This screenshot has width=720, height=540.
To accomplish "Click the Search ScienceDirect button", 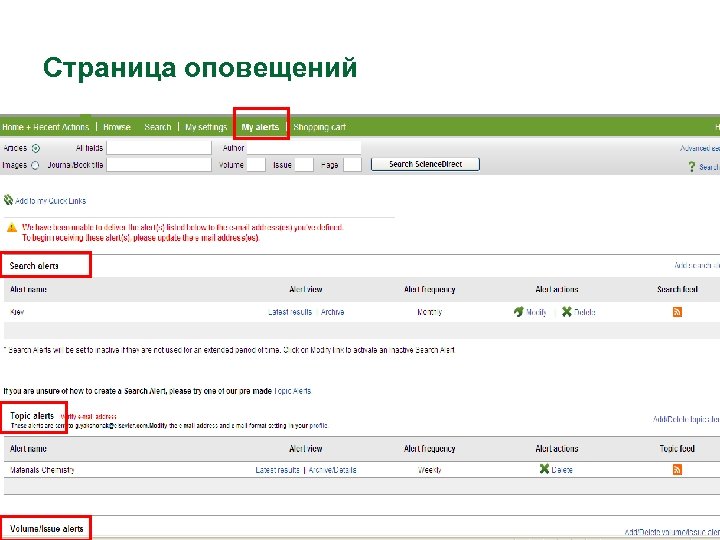I will (425, 164).
